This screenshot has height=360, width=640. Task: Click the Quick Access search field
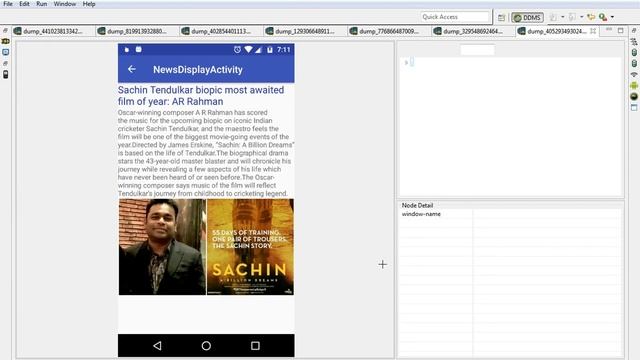pos(455,17)
